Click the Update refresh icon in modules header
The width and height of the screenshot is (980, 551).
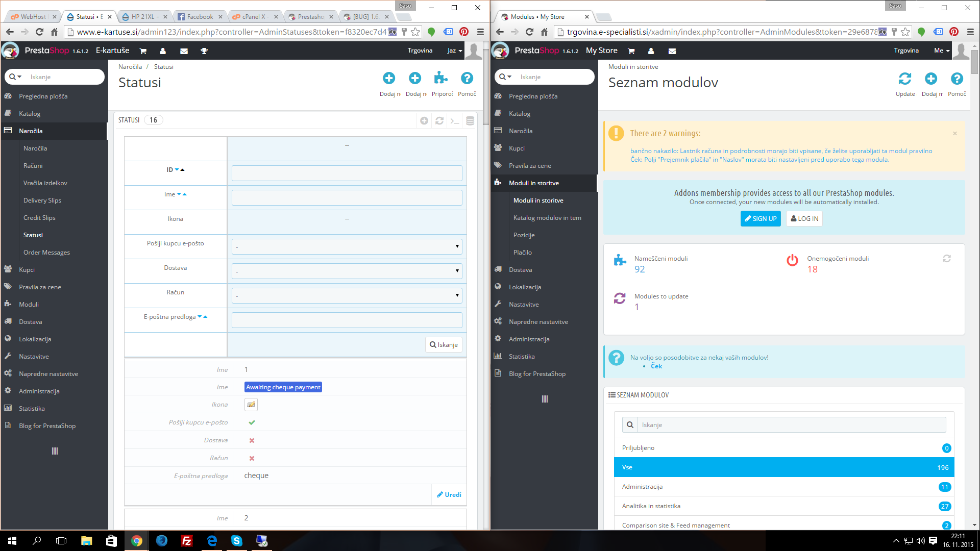[904, 79]
